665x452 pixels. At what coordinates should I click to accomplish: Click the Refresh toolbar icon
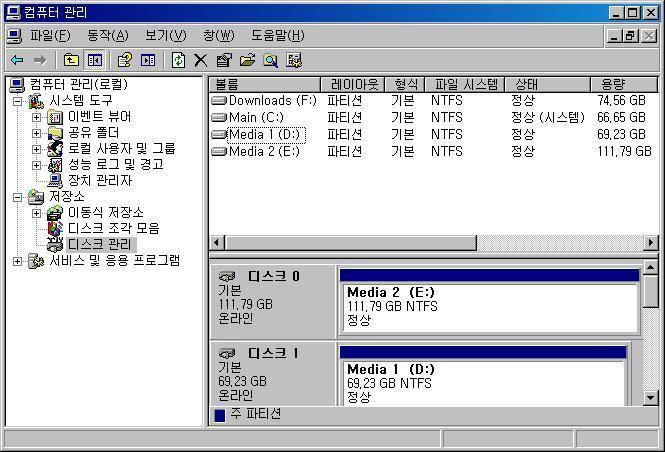179,60
